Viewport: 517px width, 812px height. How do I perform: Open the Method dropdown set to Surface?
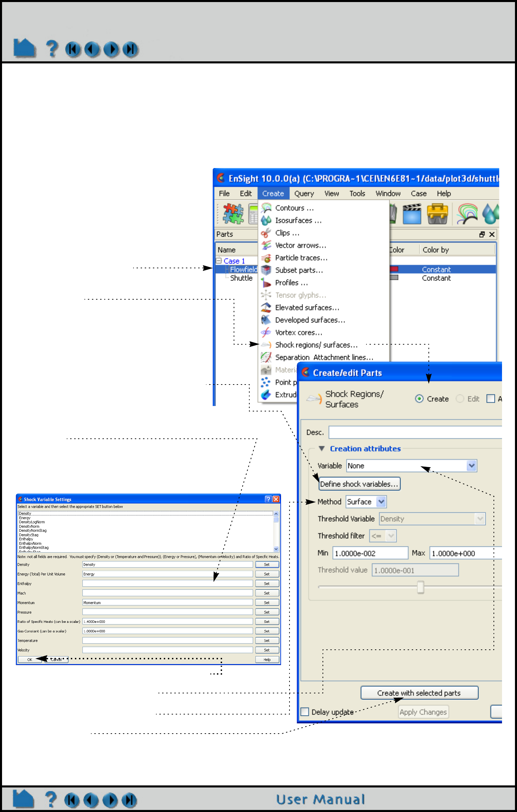pyautogui.click(x=366, y=502)
